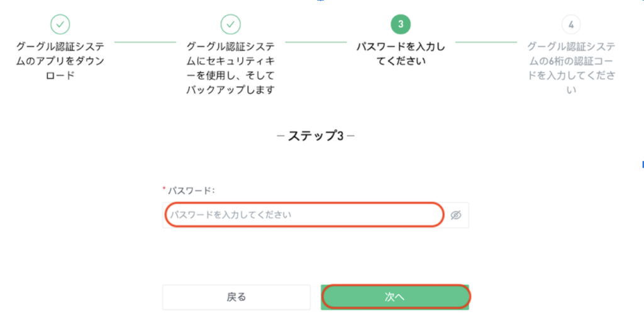The width and height of the screenshot is (644, 328).
Task: Click progress line between steps 3 and 4
Action: pyautogui.click(x=486, y=42)
